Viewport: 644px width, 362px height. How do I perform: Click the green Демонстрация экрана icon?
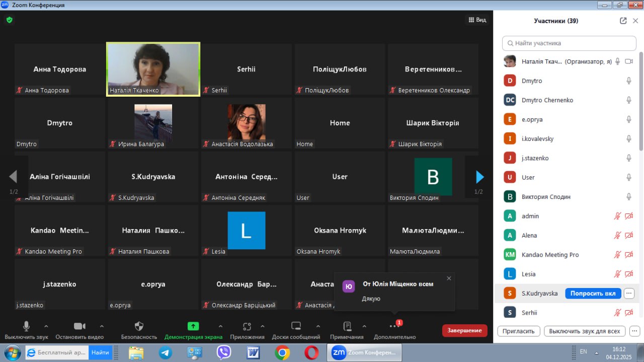pyautogui.click(x=193, y=326)
